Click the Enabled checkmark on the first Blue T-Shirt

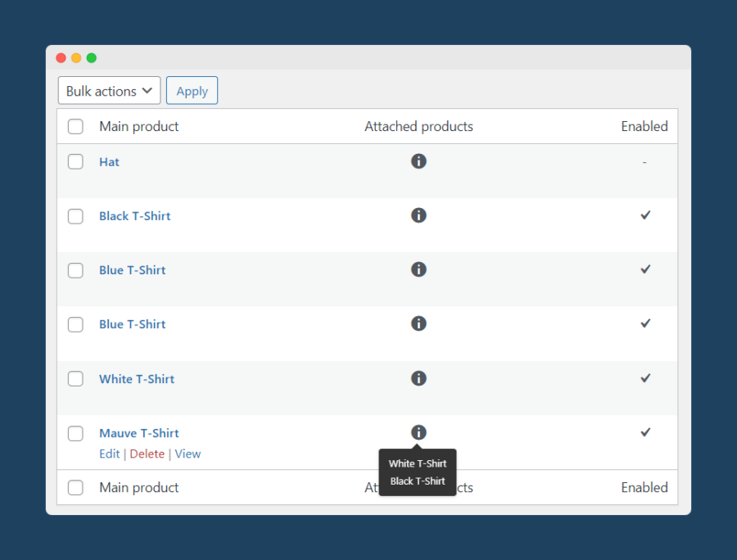pos(645,269)
